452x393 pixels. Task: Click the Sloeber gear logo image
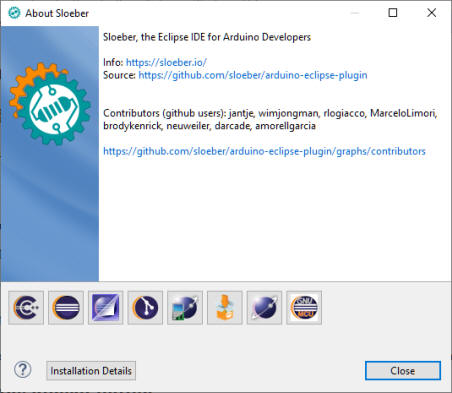pos(50,104)
